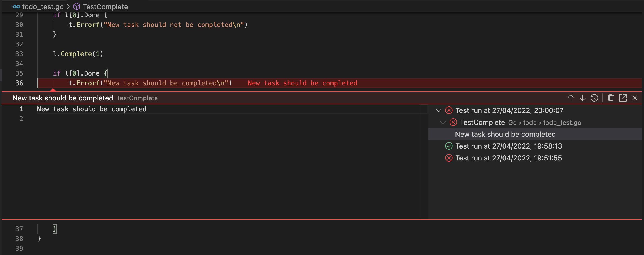Select test run at 19:58:13
The image size is (644, 255).
coord(508,146)
